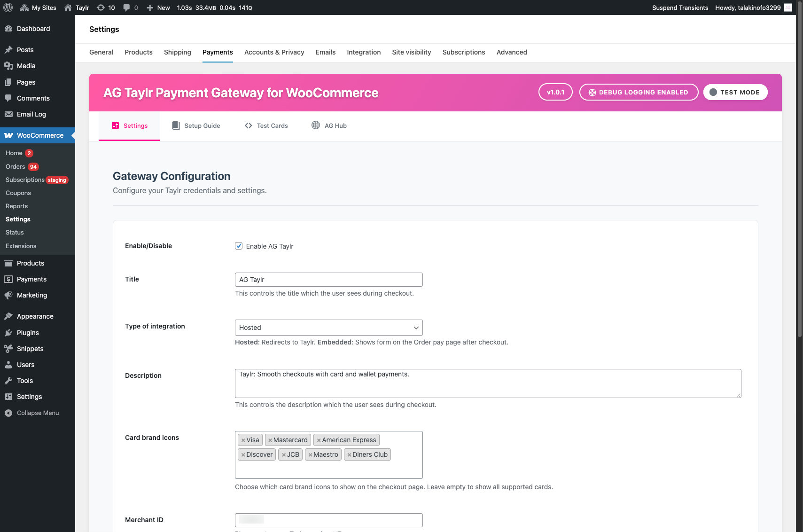The image size is (803, 532).
Task: Toggle the TEST MODE switch
Action: (735, 92)
